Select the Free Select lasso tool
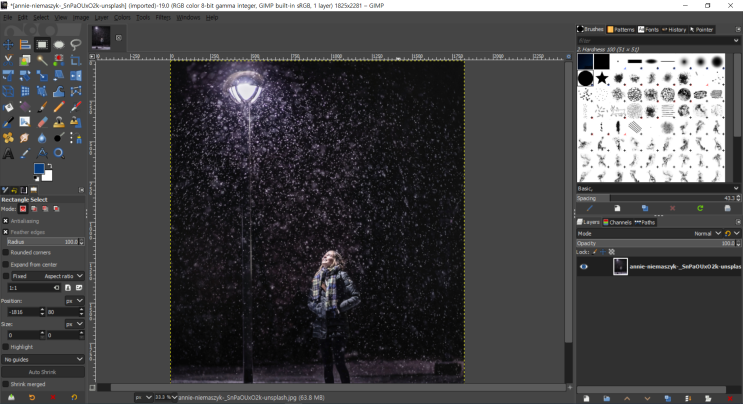Image resolution: width=743 pixels, height=404 pixels. (76, 44)
